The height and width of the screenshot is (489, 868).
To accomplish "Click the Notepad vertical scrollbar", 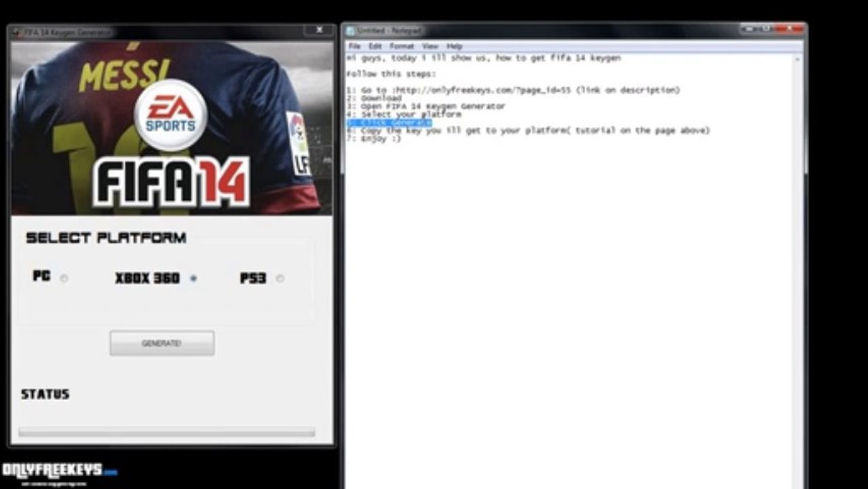I will click(x=797, y=271).
